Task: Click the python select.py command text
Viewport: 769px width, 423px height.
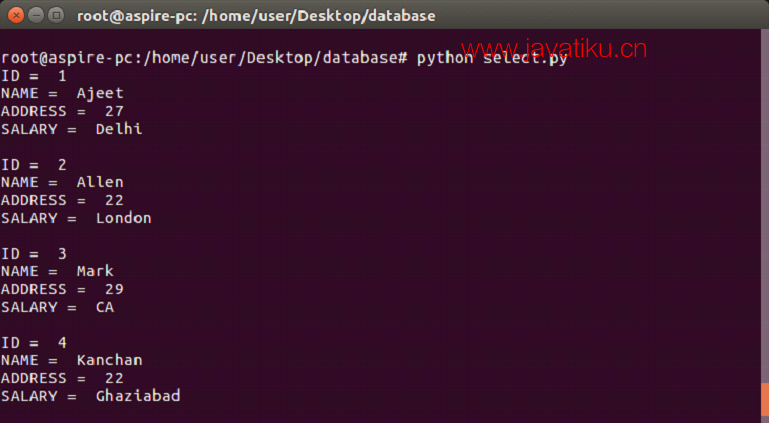Action: [492, 58]
